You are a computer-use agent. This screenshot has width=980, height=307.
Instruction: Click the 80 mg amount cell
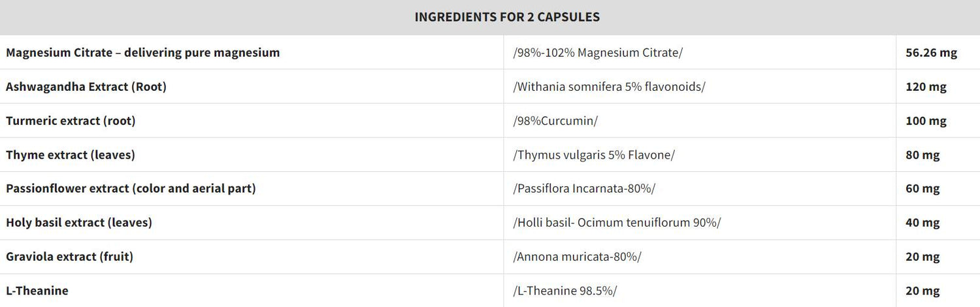[923, 155]
